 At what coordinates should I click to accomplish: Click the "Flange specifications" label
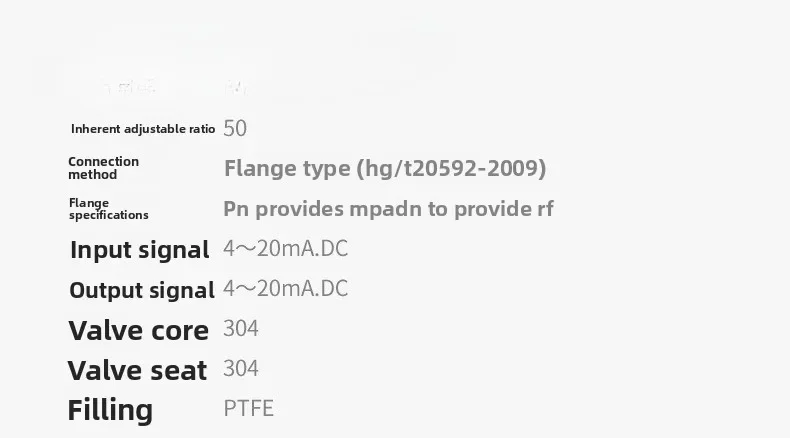click(x=108, y=209)
